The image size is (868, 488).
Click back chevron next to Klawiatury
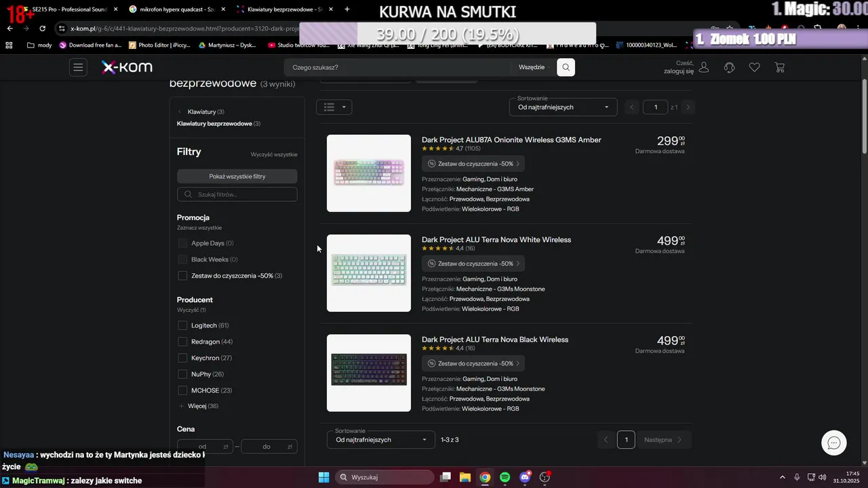pyautogui.click(x=180, y=112)
